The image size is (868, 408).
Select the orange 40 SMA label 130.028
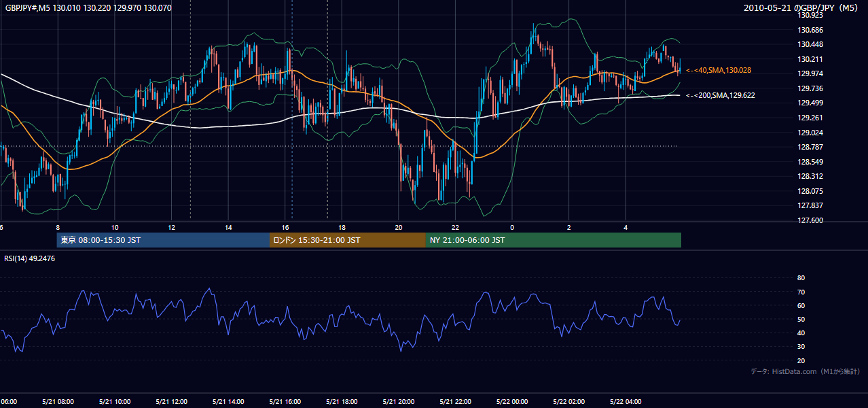(719, 70)
